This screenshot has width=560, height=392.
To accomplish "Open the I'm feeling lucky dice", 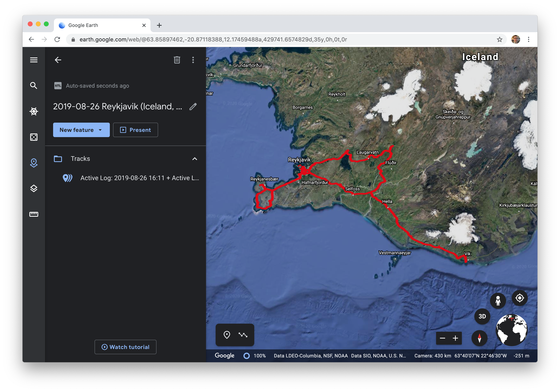I will click(x=34, y=137).
